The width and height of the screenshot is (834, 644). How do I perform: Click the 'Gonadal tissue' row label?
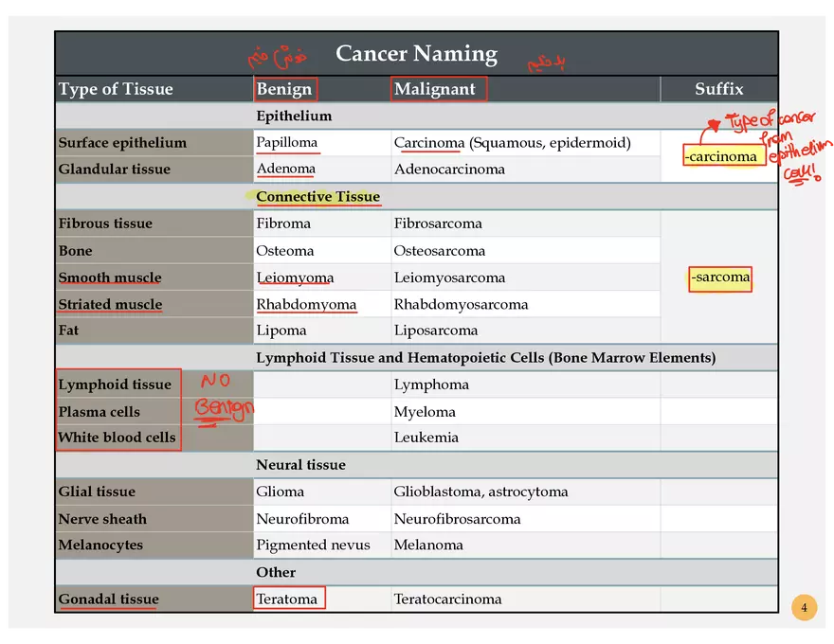108,599
